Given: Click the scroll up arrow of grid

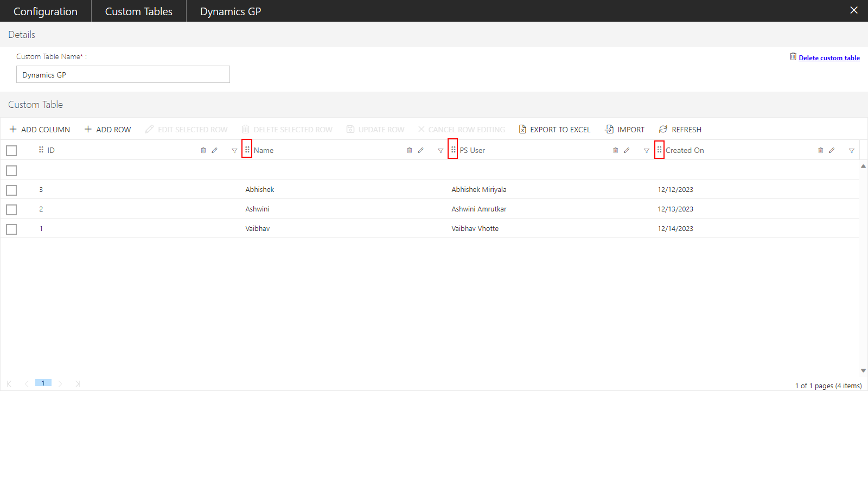Looking at the screenshot, I should 863,166.
